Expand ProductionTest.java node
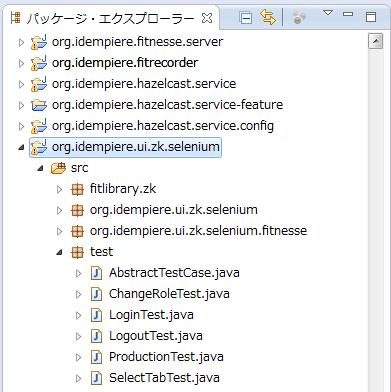 79,357
